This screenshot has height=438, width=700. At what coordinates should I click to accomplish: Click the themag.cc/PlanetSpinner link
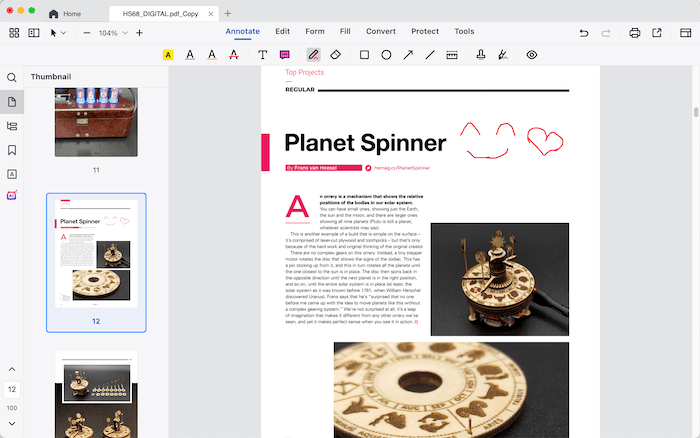401,168
